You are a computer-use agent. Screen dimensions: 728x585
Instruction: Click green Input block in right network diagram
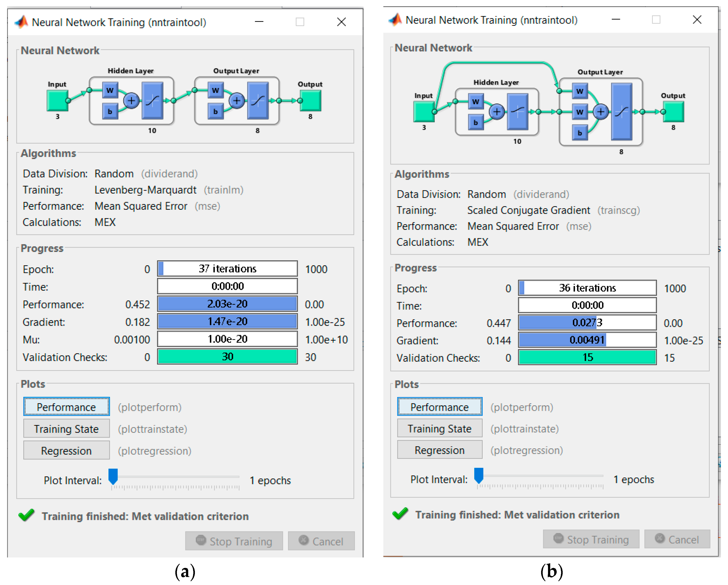coord(424,112)
